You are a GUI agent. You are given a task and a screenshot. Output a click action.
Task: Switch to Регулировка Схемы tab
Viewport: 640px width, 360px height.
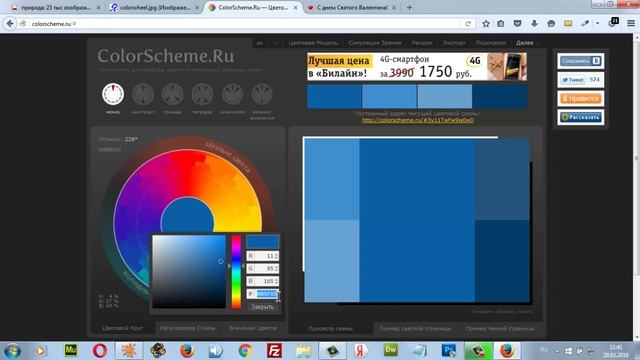click(x=187, y=328)
